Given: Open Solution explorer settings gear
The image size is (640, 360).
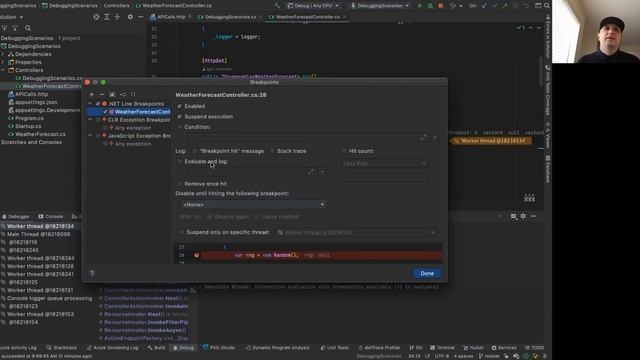Looking at the screenshot, I should click(130, 17).
